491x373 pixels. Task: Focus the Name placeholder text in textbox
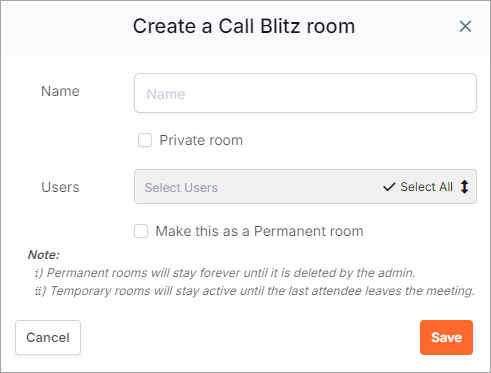pos(166,94)
